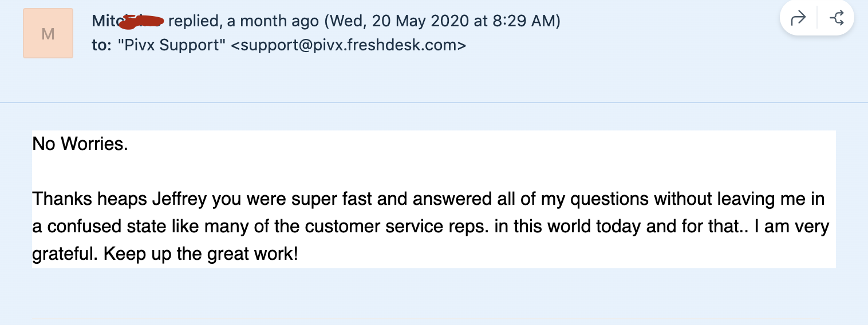
Task: Click the "No Worries." line in message
Action: tap(80, 144)
